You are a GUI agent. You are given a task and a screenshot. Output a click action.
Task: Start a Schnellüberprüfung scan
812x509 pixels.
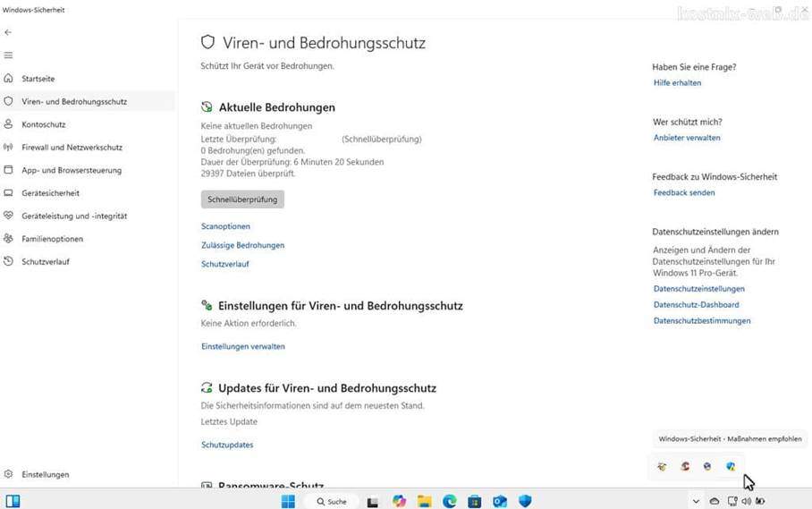tap(242, 199)
